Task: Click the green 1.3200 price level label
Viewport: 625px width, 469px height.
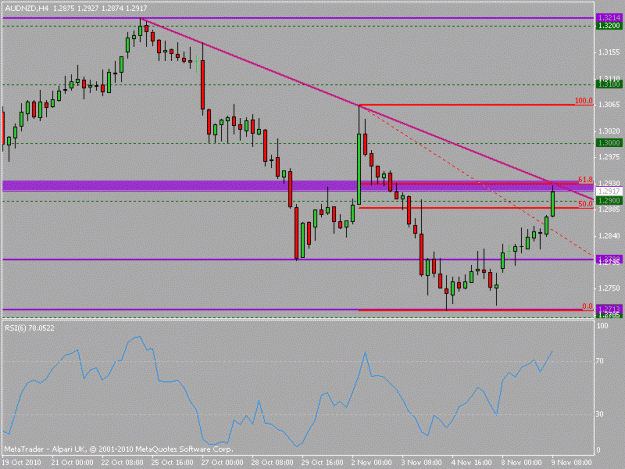Action: (x=609, y=26)
